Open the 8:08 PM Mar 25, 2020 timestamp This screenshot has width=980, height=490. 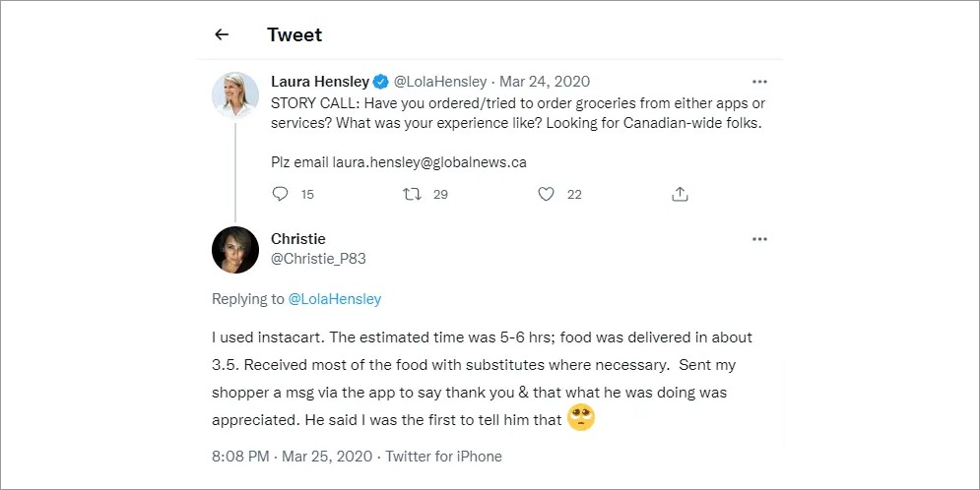pyautogui.click(x=292, y=457)
